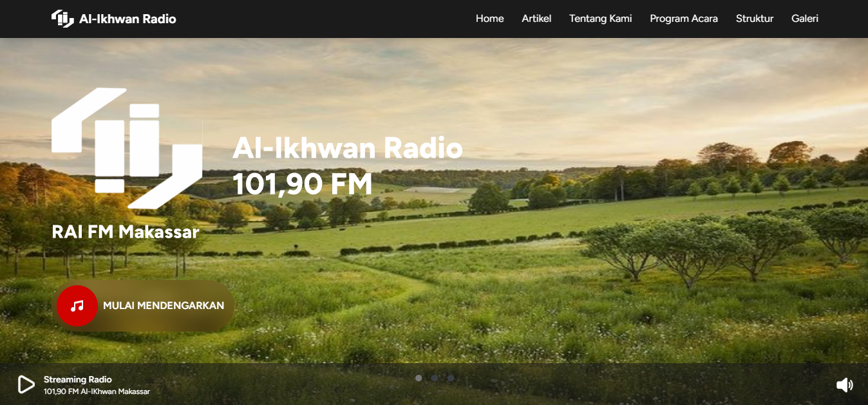Click the Al-Ikhwan Radio brand name in navbar

127,19
